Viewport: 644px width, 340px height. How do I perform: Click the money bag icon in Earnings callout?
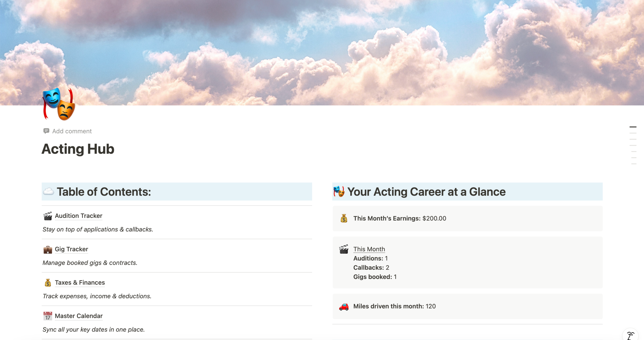344,218
